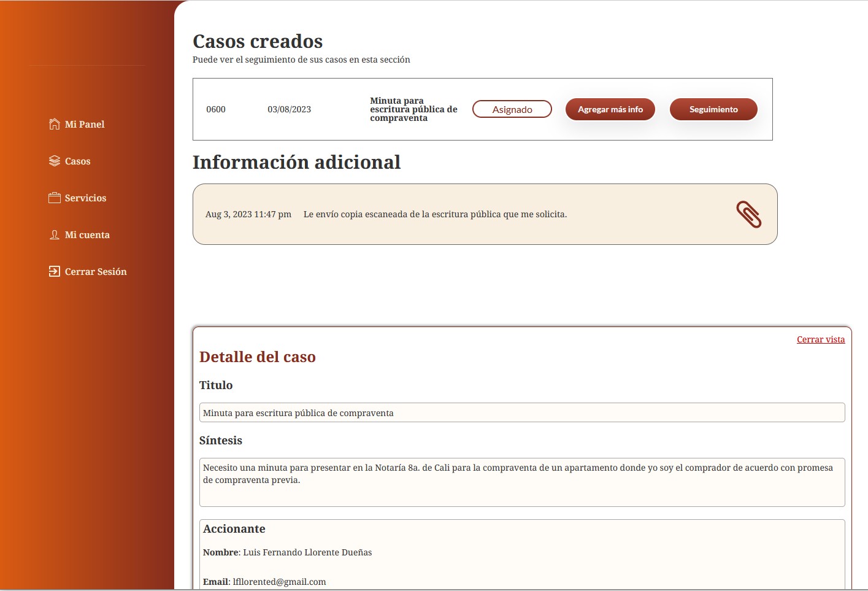This screenshot has height=591, width=868.
Task: Click into the Titulo text field
Action: coord(521,412)
